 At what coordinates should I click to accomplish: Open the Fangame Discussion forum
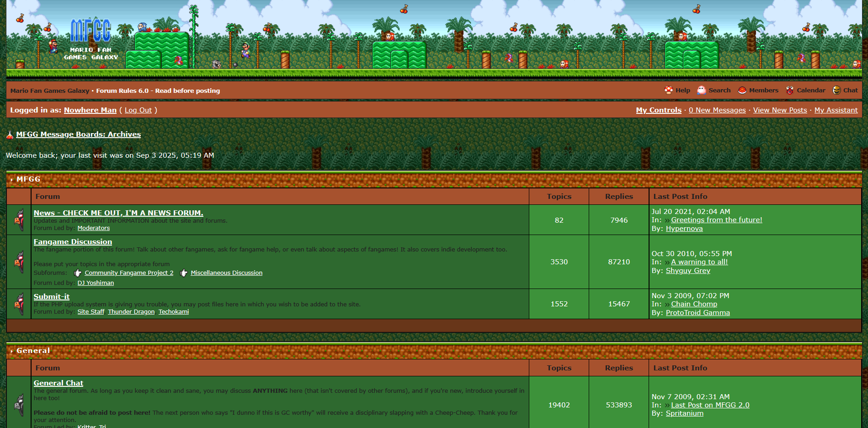tap(73, 242)
